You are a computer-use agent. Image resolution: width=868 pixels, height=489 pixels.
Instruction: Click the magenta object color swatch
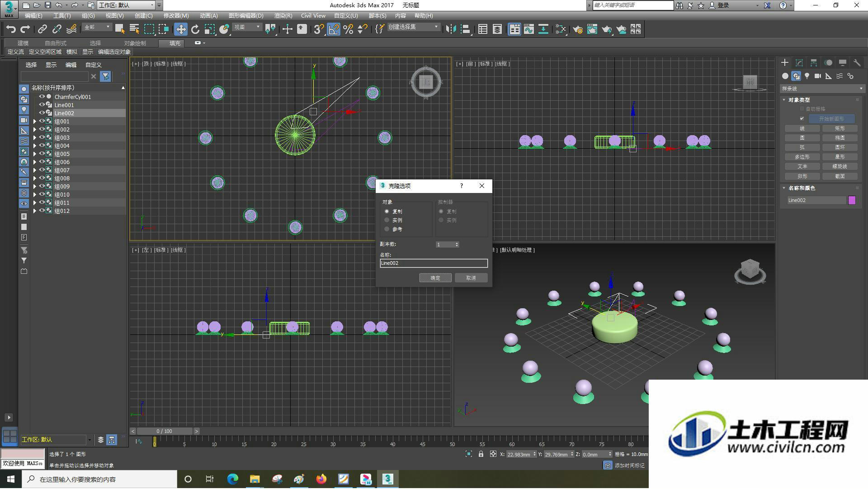pyautogui.click(x=852, y=200)
